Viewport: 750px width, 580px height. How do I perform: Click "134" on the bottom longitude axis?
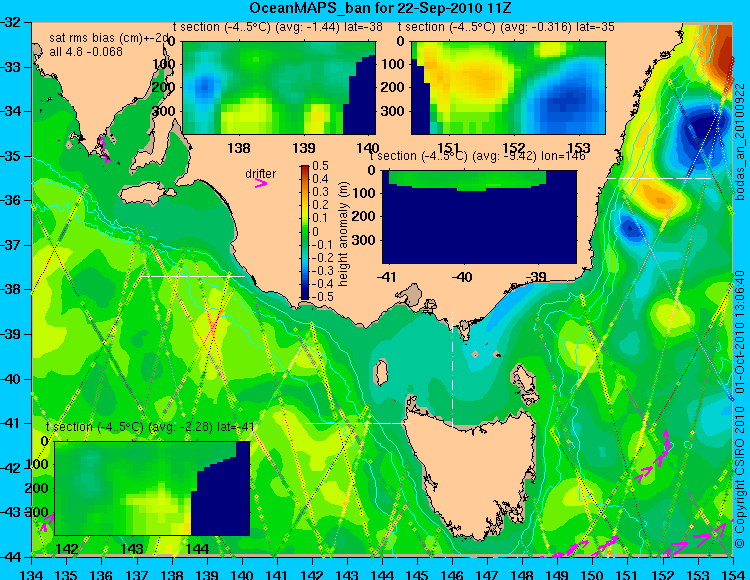32,574
